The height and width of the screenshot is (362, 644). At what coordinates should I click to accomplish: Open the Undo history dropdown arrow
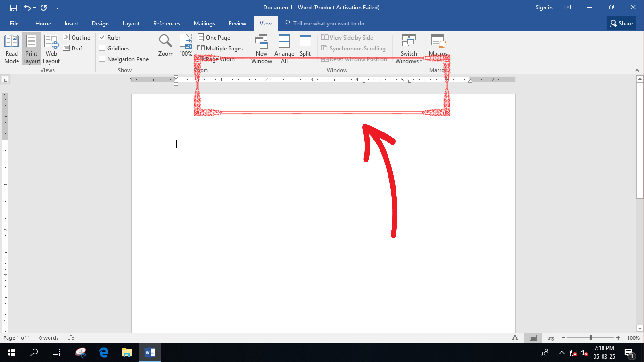point(34,8)
